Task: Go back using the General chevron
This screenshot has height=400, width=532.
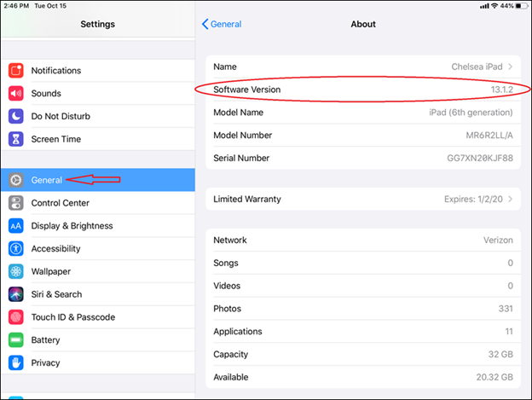Action: 205,24
